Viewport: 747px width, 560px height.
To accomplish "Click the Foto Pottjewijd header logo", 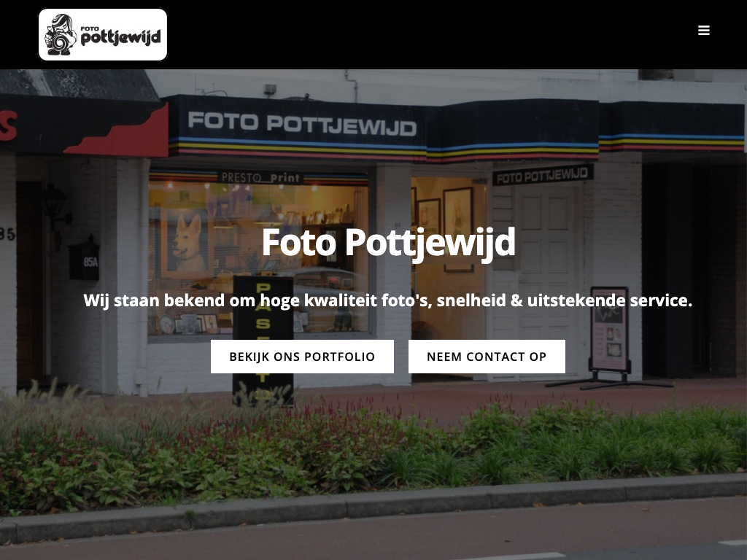I will [103, 35].
